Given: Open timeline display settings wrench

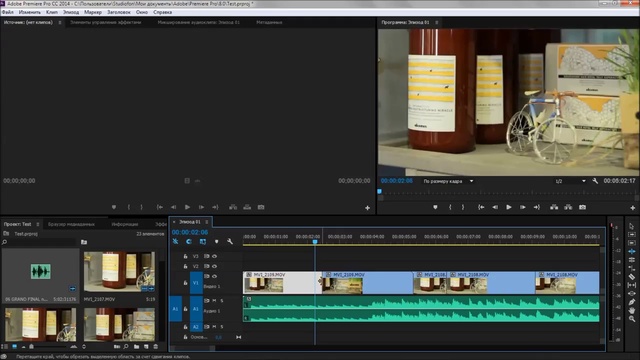Looking at the screenshot, I should pos(230,242).
